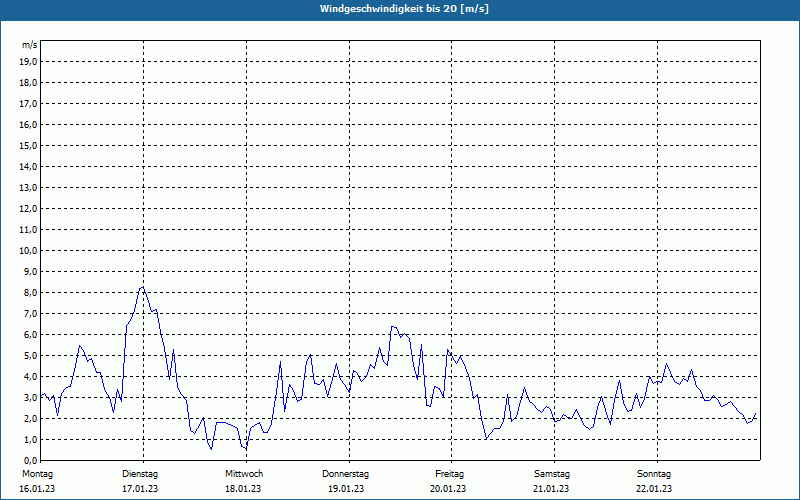The image size is (800, 500).
Task: Click the 'Dienstag' day label
Action: point(140,474)
